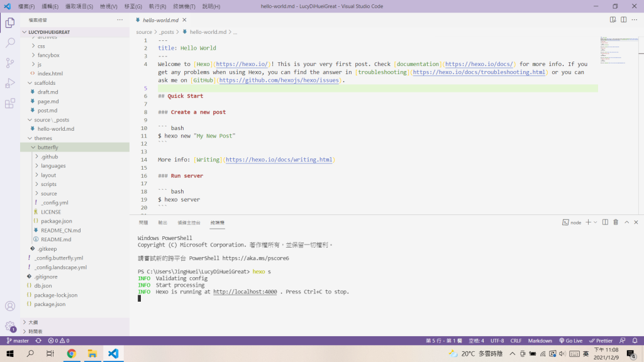Expand the languages folder
644x362 pixels.
tap(75, 166)
